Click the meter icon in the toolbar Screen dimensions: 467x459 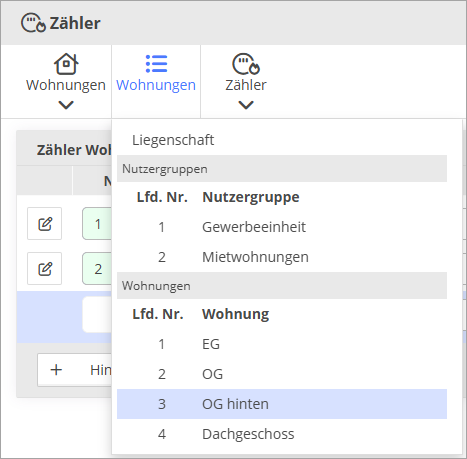246,64
